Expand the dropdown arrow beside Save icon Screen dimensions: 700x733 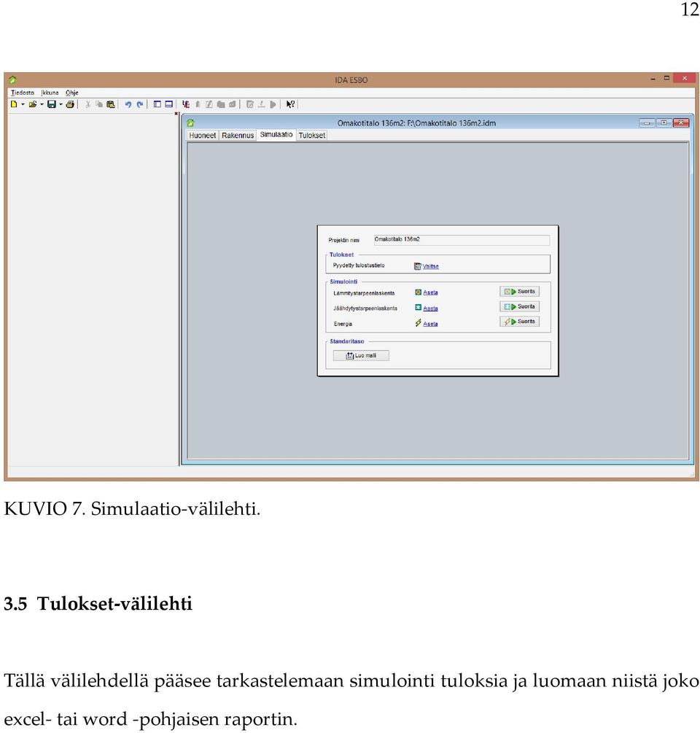(61, 104)
